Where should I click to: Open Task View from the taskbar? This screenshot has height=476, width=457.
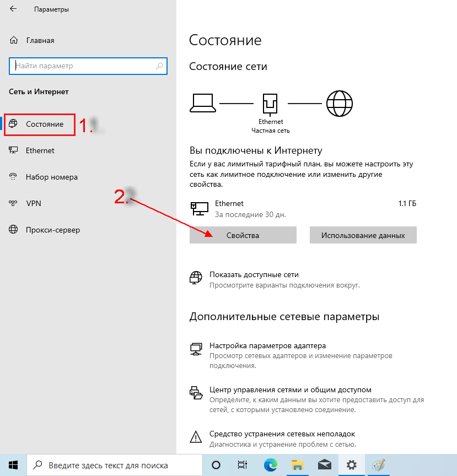pos(241,464)
